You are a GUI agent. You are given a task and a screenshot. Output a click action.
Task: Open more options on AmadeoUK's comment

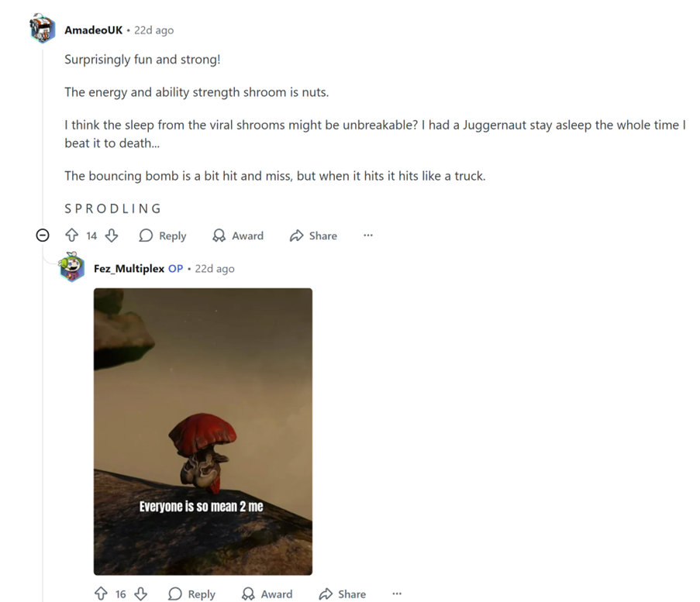click(x=368, y=236)
